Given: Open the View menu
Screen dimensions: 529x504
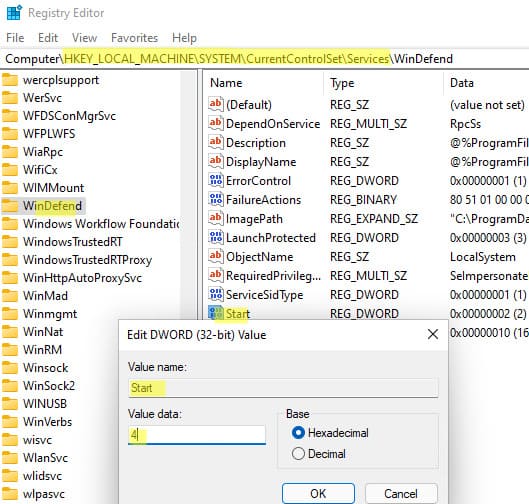Looking at the screenshot, I should (84, 38).
